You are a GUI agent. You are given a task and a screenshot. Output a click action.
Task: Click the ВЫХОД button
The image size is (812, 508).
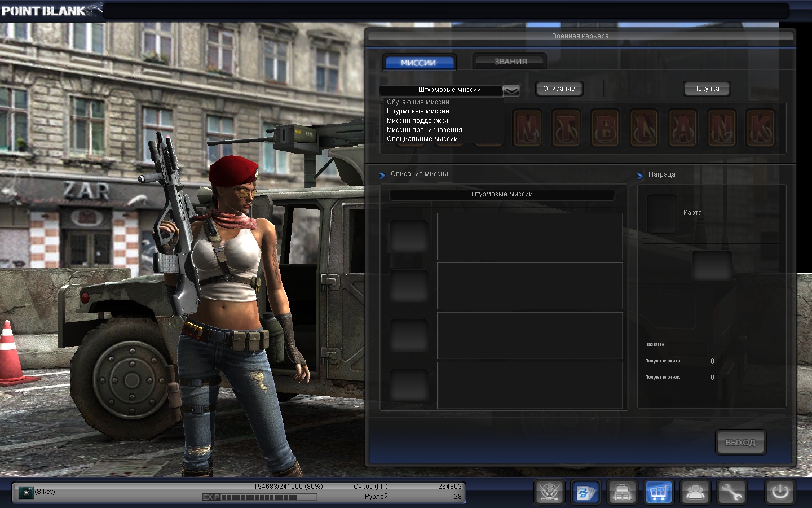click(740, 443)
